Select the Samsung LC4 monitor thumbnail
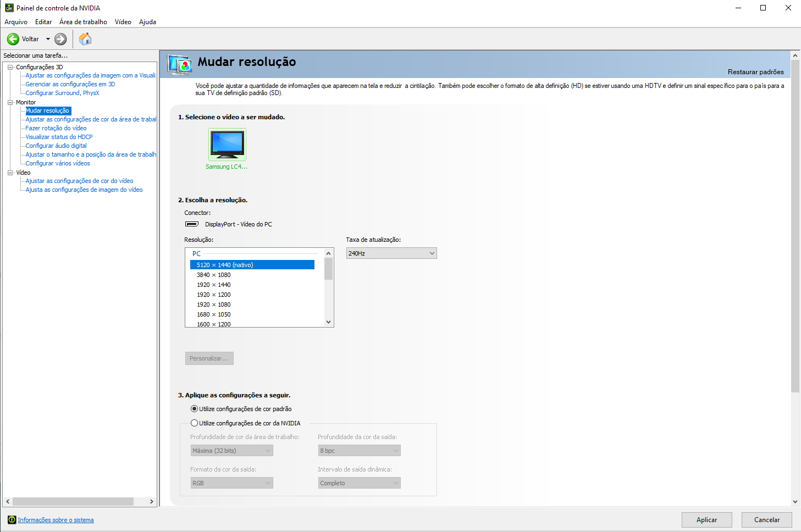This screenshot has height=532, width=801. [x=227, y=145]
